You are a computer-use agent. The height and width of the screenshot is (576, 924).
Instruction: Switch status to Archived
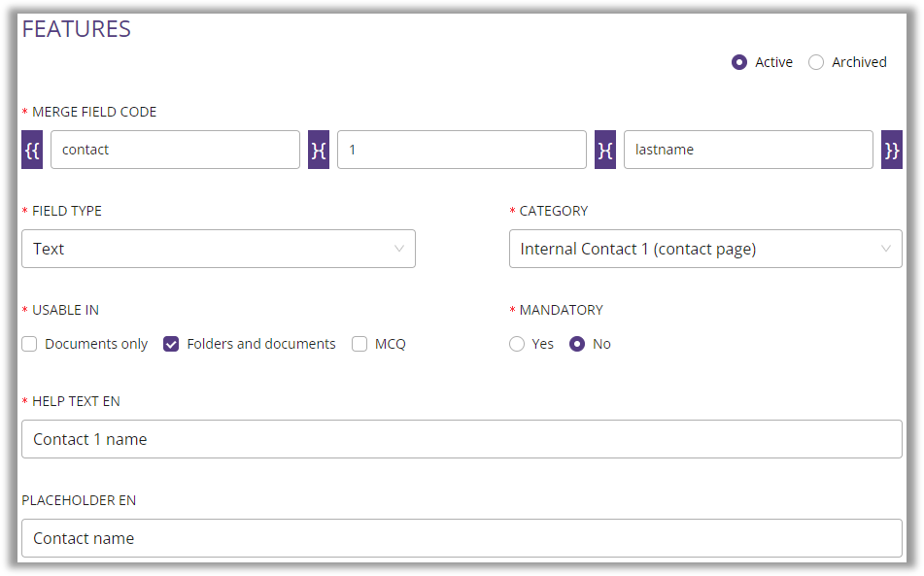click(x=816, y=62)
